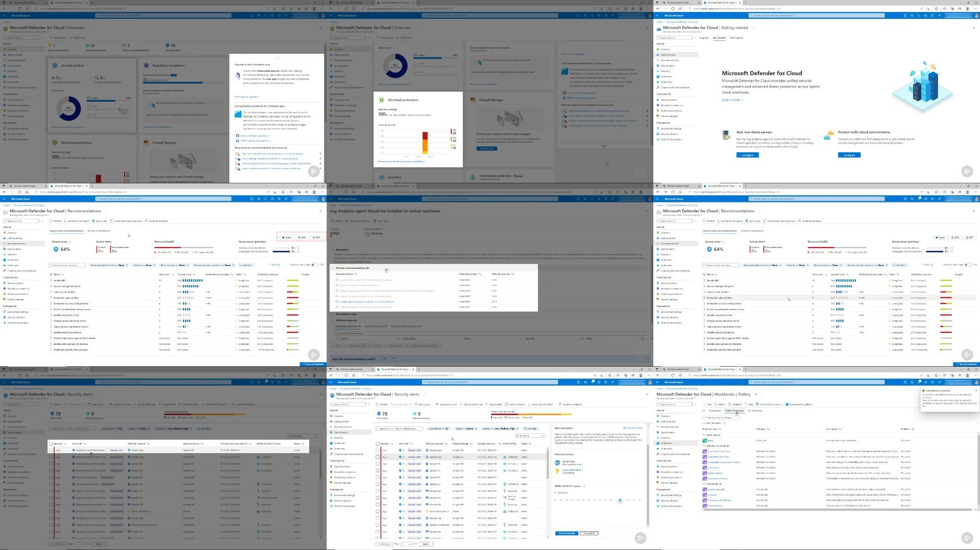Open Inventory in Getting started window sidebar

(664, 71)
